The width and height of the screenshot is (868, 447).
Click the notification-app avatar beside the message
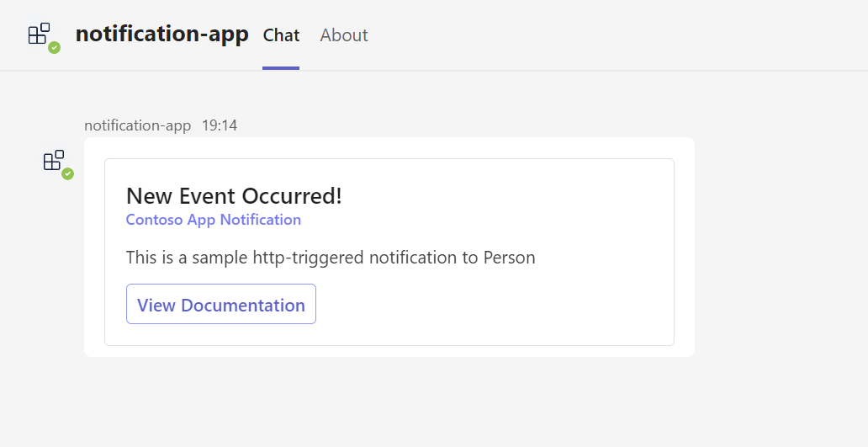point(54,160)
